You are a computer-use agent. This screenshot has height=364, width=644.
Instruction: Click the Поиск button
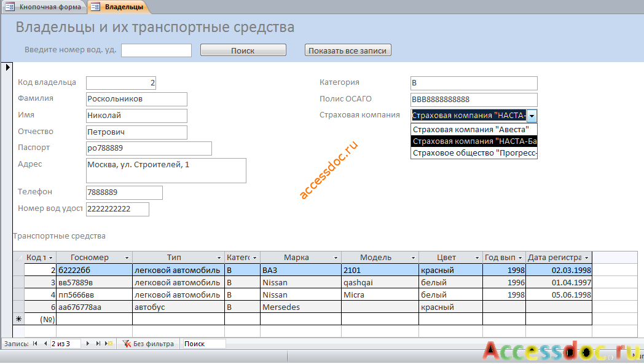tap(243, 50)
